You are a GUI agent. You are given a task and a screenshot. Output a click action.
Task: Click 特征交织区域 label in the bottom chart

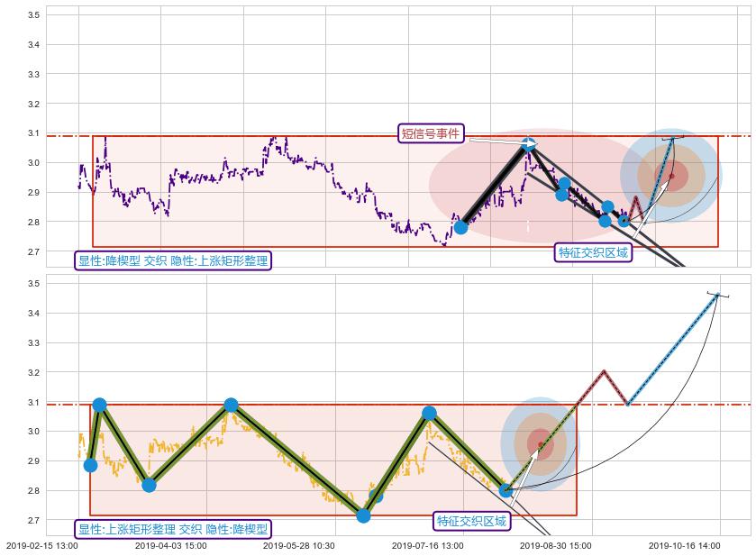tap(470, 521)
